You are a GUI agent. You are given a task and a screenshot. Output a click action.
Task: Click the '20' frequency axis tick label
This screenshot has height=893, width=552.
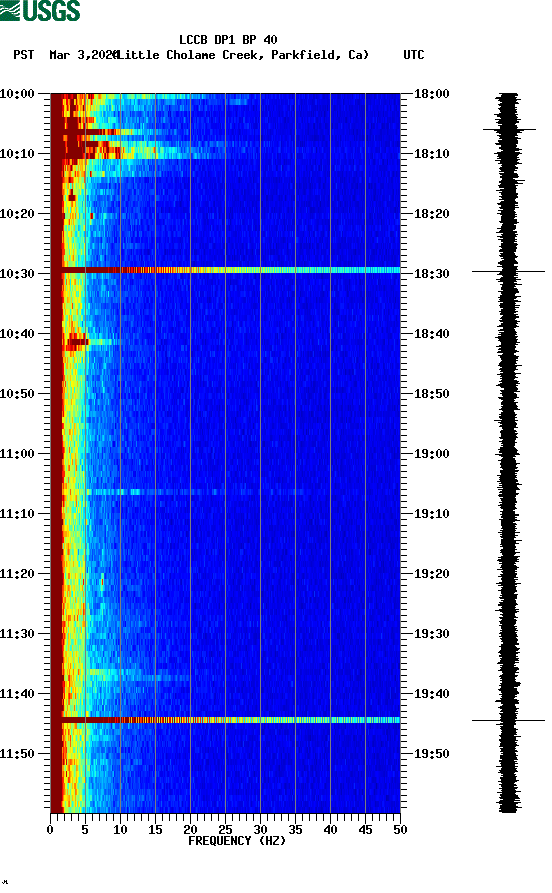tap(190, 830)
